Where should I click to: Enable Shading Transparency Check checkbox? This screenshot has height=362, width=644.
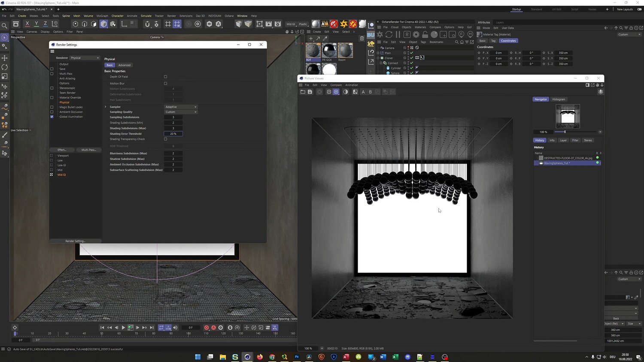165,139
